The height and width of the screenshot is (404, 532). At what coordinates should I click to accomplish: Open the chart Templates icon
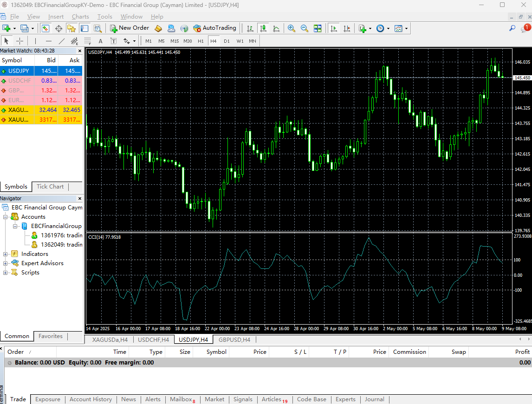point(398,28)
